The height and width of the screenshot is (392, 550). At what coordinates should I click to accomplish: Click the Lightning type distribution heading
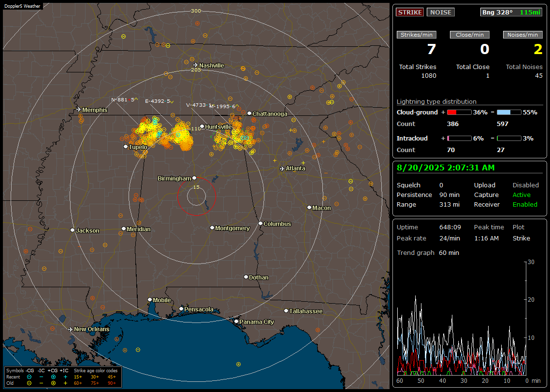[x=436, y=101]
